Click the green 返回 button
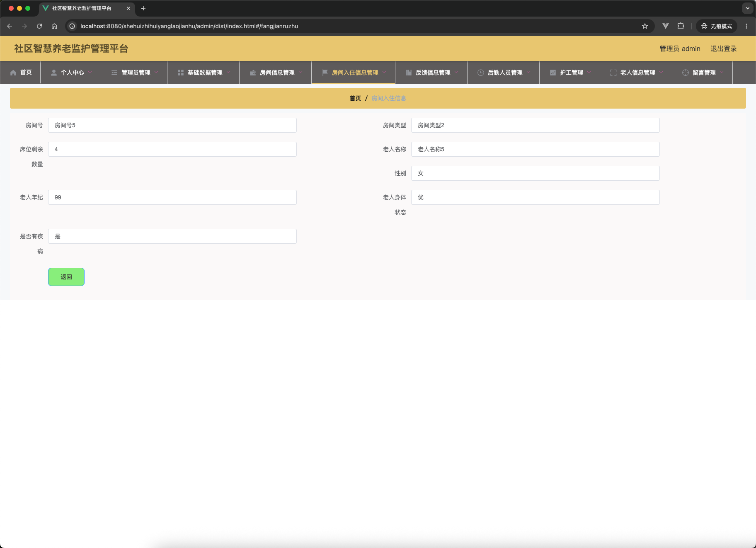756x548 pixels. coord(66,277)
